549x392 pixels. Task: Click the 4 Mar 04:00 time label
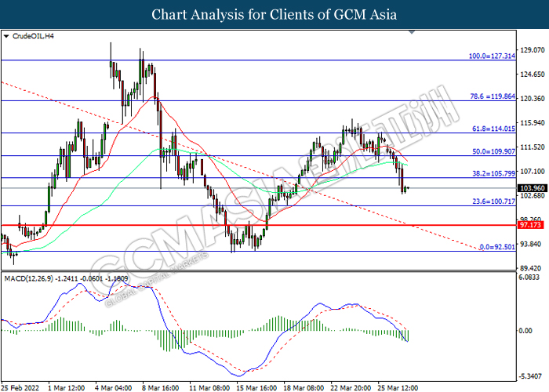tap(114, 388)
